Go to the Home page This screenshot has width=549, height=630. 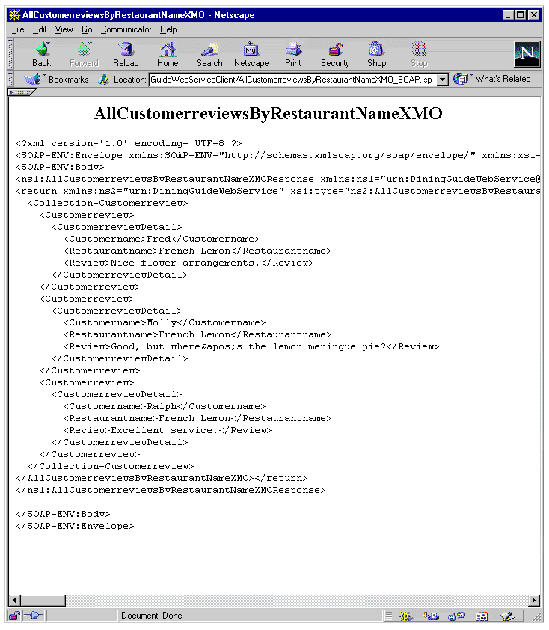(168, 55)
